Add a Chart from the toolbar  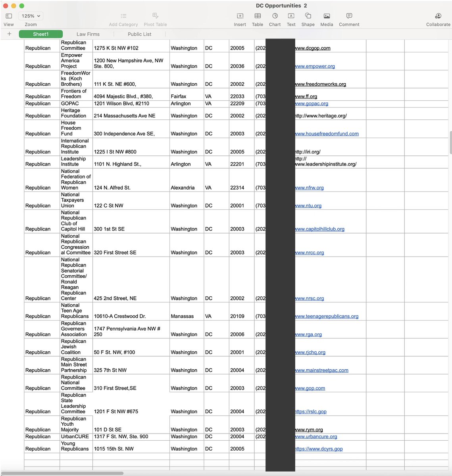coord(275,16)
